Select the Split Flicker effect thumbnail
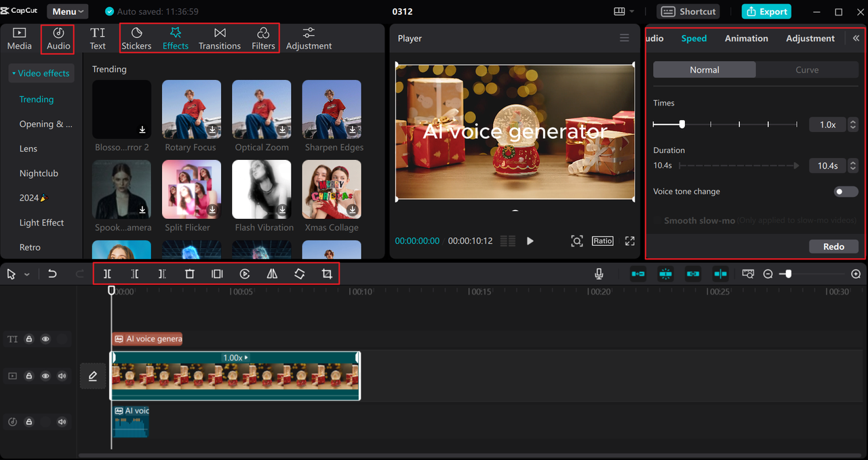The image size is (868, 460). click(x=191, y=190)
